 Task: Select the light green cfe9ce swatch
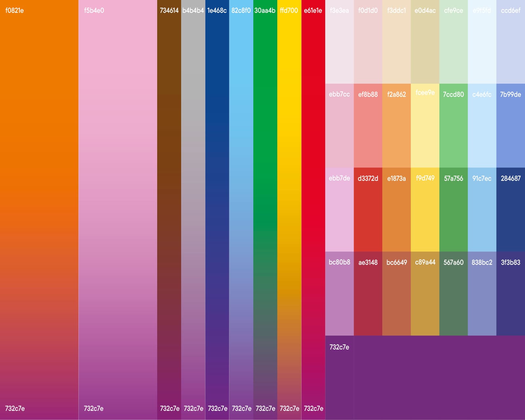coord(453,42)
